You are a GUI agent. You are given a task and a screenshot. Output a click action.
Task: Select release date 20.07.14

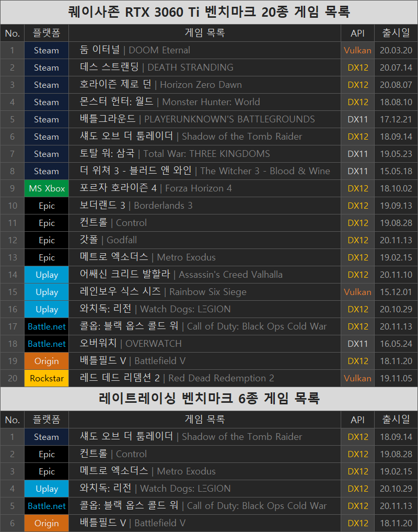(x=396, y=67)
